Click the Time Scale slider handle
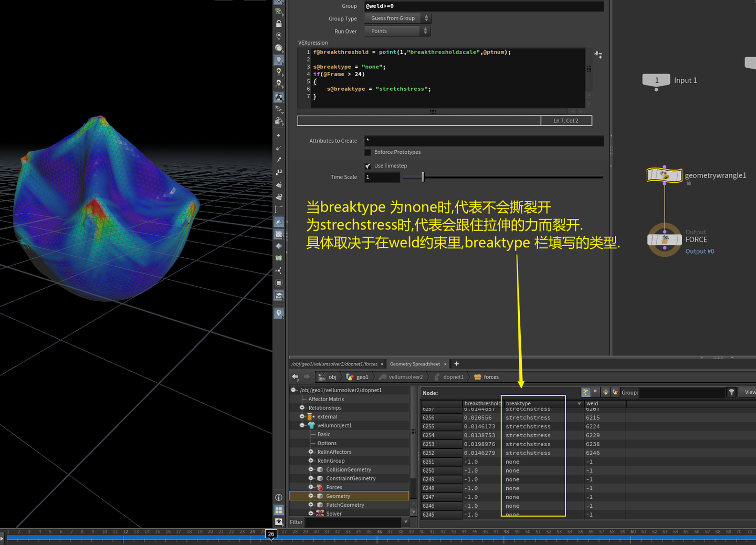756x545 pixels. tap(423, 177)
